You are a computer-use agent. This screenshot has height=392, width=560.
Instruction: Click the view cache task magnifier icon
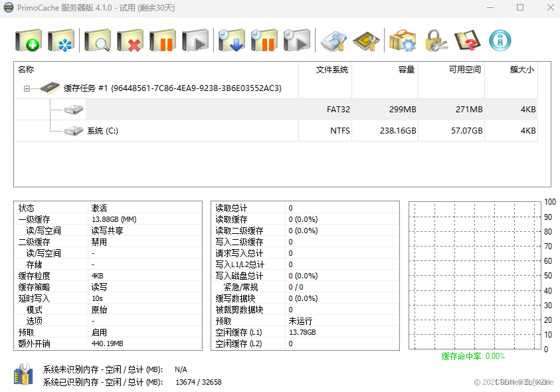[98, 41]
